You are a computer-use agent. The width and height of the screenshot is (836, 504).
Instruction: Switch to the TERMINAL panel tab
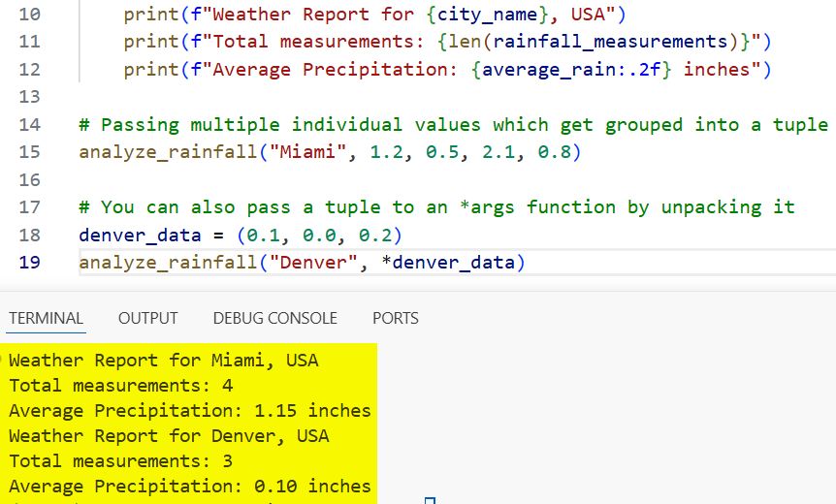(46, 318)
